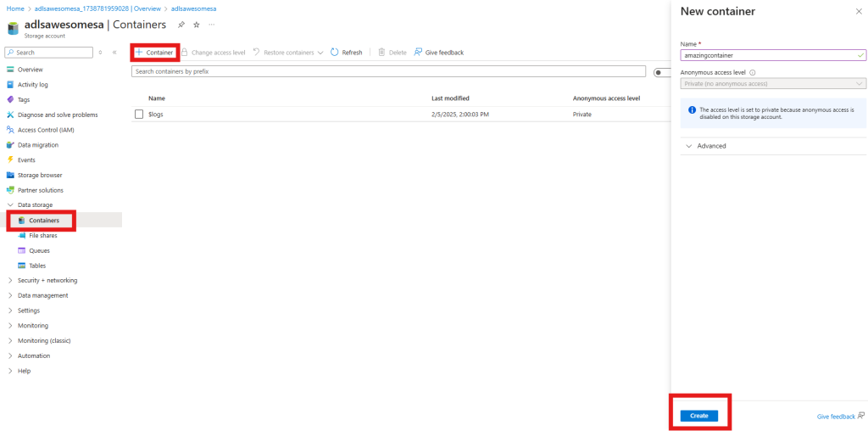This screenshot has width=868, height=431.
Task: Collapse the Data storage section
Action: 10,205
